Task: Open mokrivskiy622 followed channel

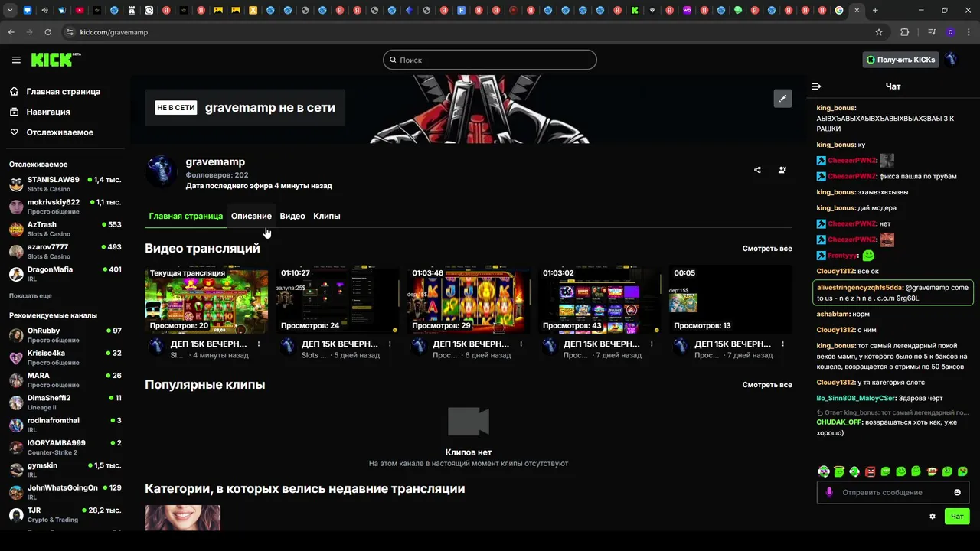Action: pyautogui.click(x=65, y=207)
